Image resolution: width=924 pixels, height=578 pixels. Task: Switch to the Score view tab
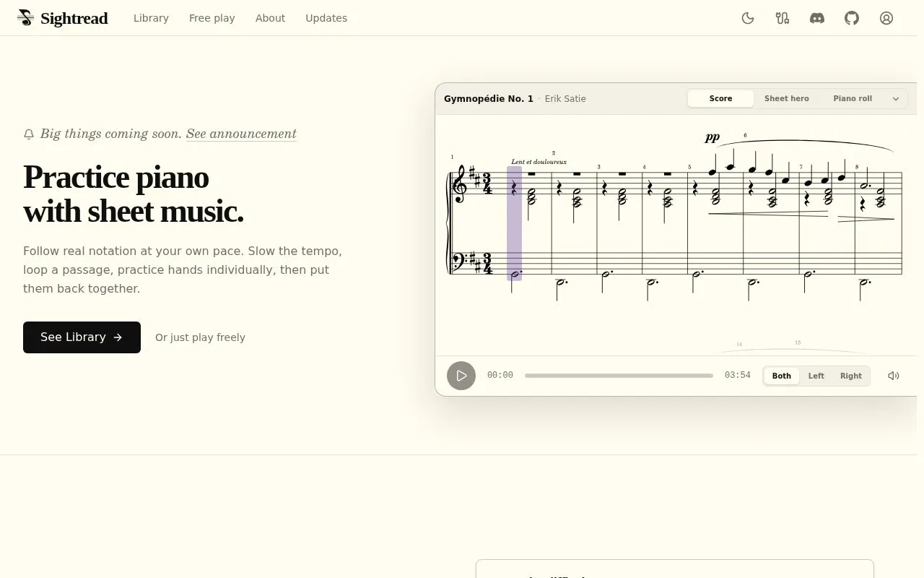tap(720, 99)
